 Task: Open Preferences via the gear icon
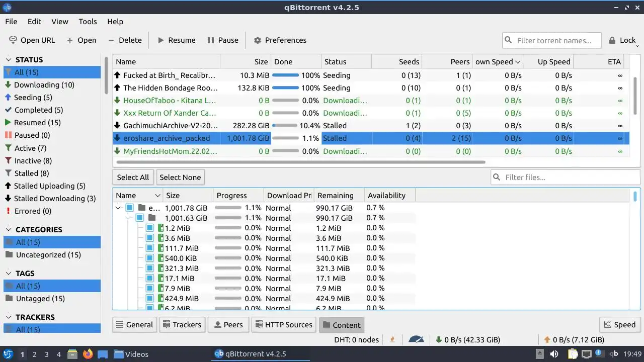pyautogui.click(x=258, y=40)
